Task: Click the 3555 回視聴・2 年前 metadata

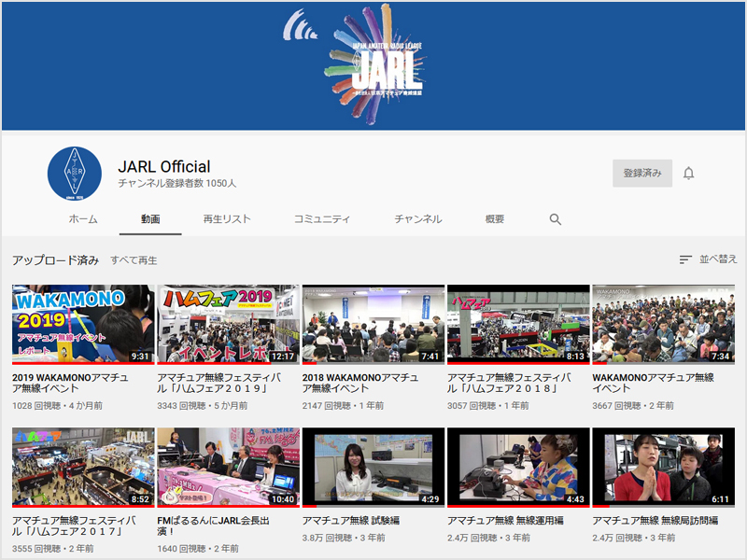Action: tap(53, 549)
